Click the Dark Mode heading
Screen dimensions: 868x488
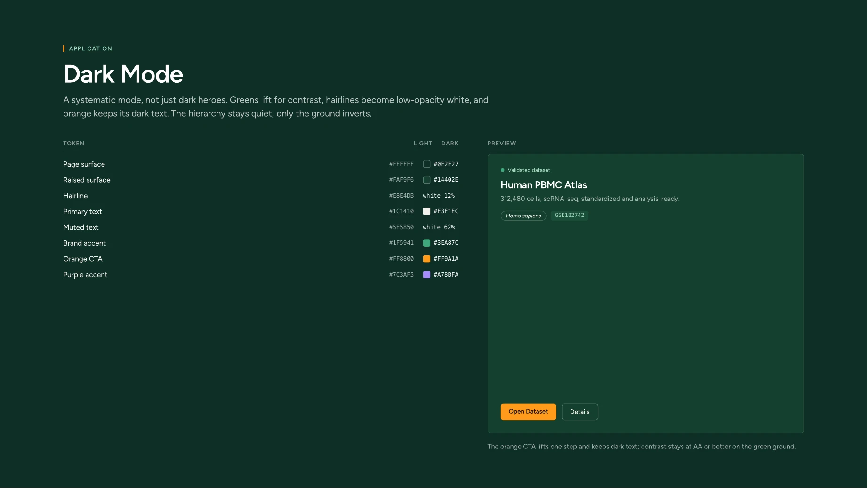[123, 74]
